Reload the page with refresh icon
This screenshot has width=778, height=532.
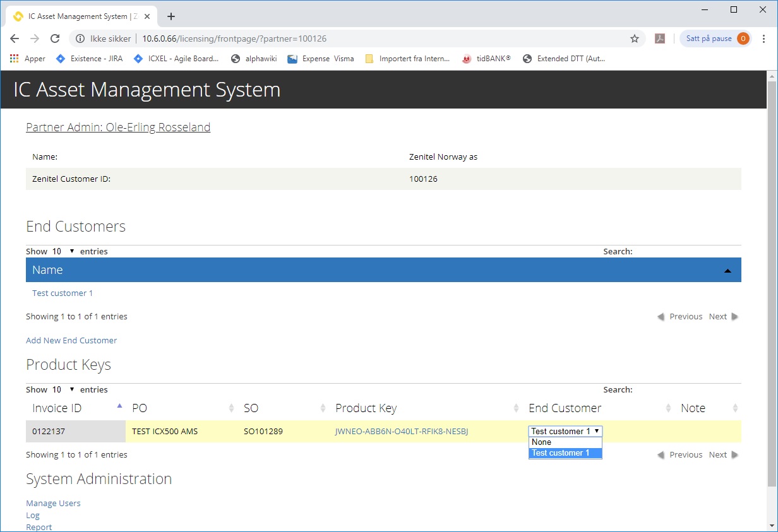[x=55, y=38]
